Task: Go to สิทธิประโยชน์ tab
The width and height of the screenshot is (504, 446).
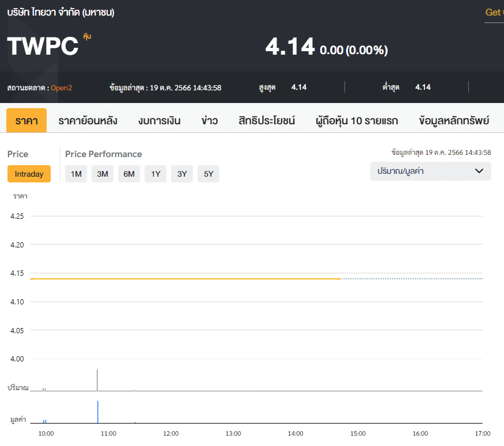Action: click(x=267, y=121)
